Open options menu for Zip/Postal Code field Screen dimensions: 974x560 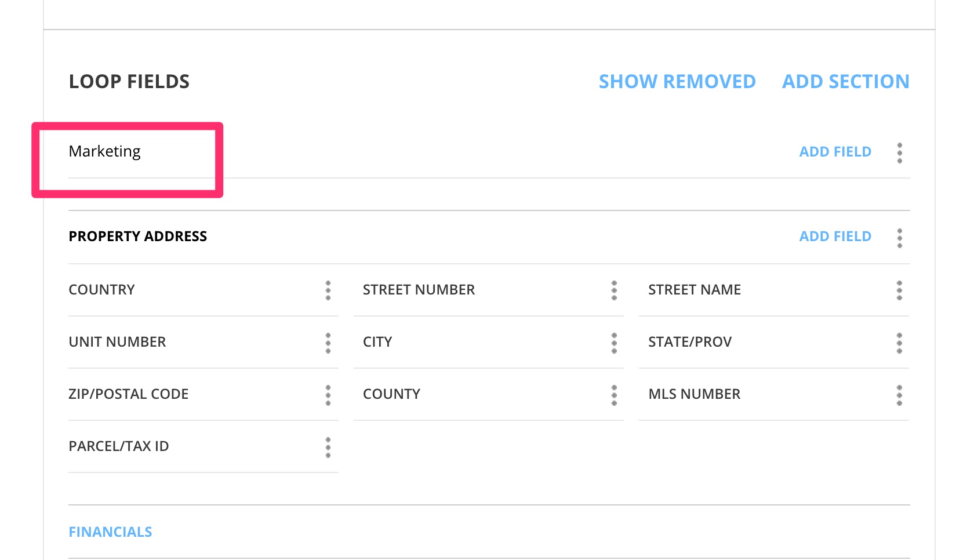328,395
